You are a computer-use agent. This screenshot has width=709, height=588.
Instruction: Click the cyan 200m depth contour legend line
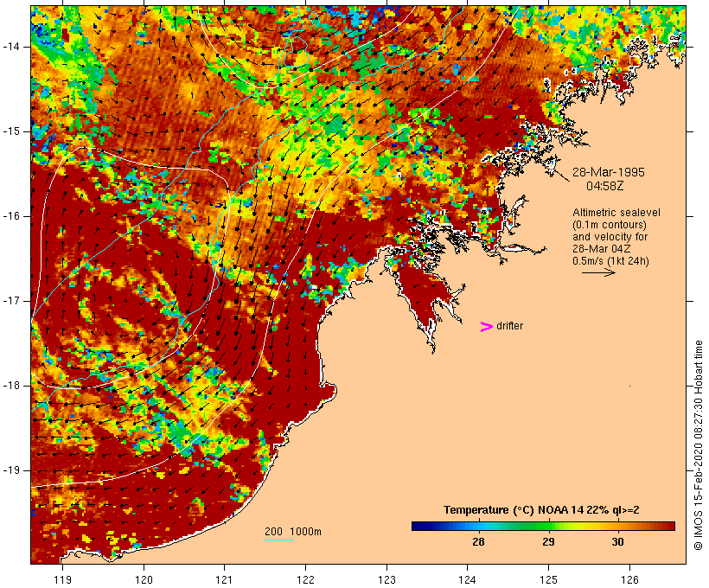[279, 540]
